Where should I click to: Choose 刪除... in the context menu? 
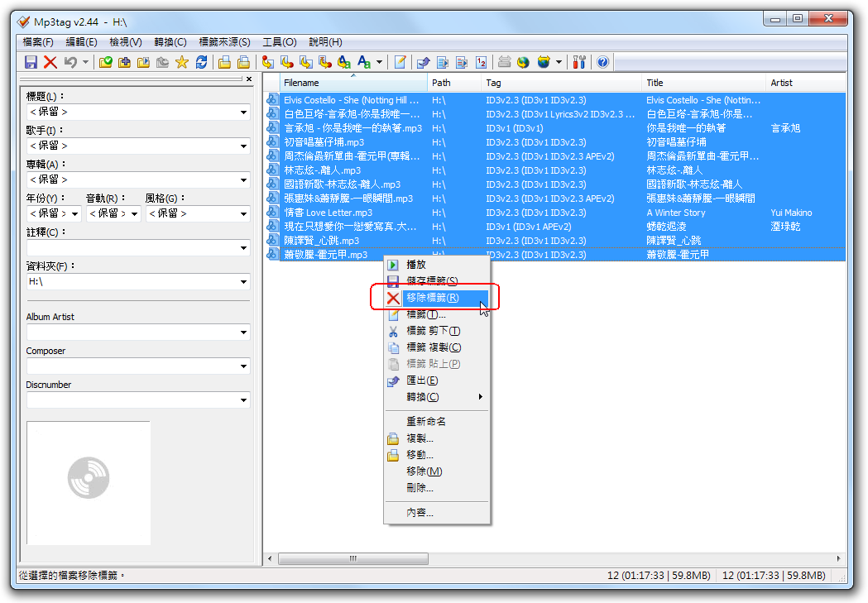[x=437, y=488]
